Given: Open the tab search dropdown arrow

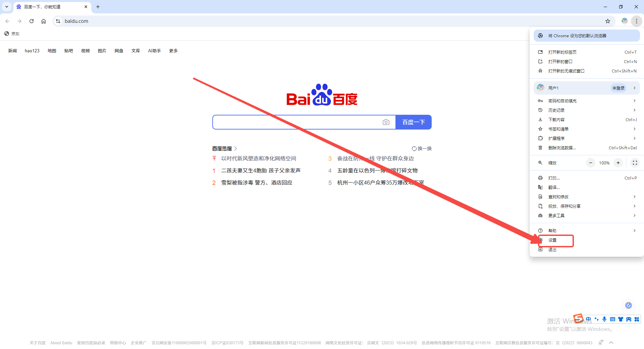Looking at the screenshot, I should (7, 7).
